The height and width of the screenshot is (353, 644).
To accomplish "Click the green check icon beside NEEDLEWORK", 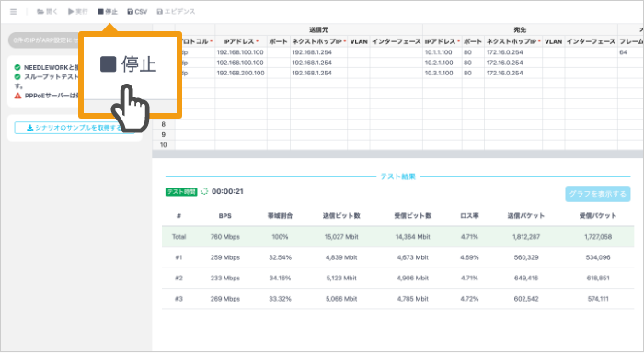I will coord(17,67).
